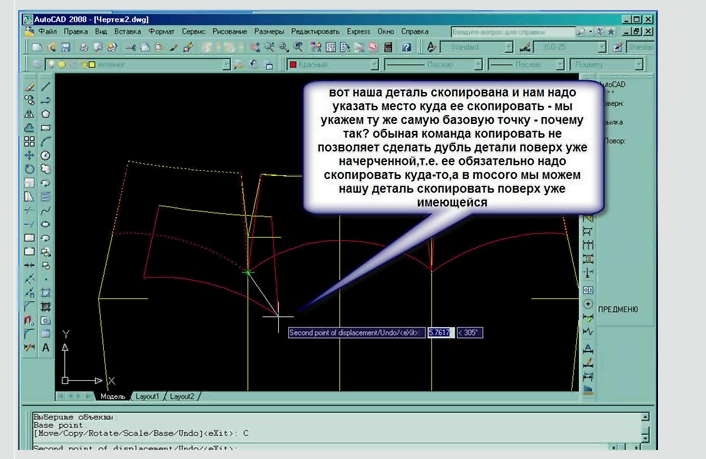Open the Красный color dropdown
Viewport: 706px width, 459px height.
[374, 65]
